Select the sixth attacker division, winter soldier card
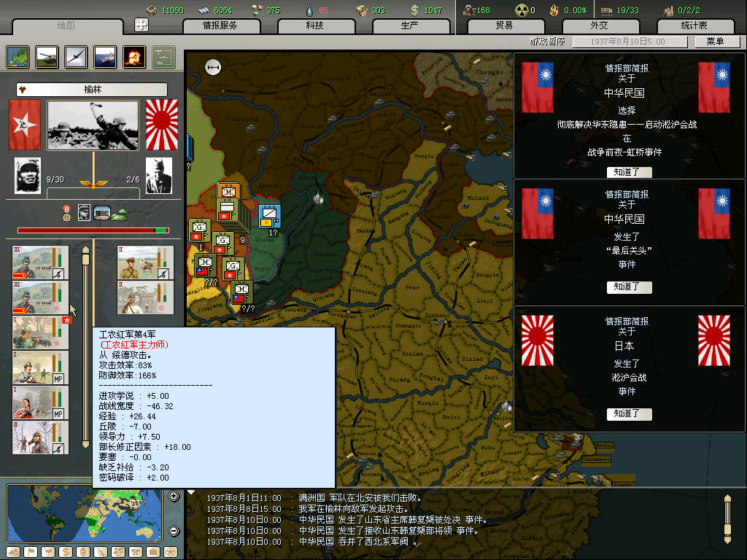 [41, 437]
